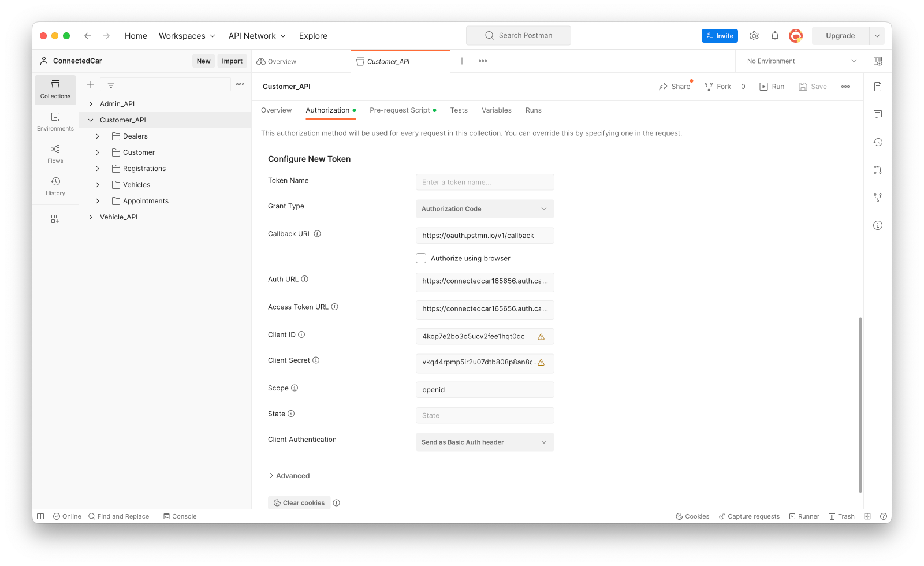Open the documentation panel icon
The height and width of the screenshot is (566, 924).
pyautogui.click(x=878, y=87)
